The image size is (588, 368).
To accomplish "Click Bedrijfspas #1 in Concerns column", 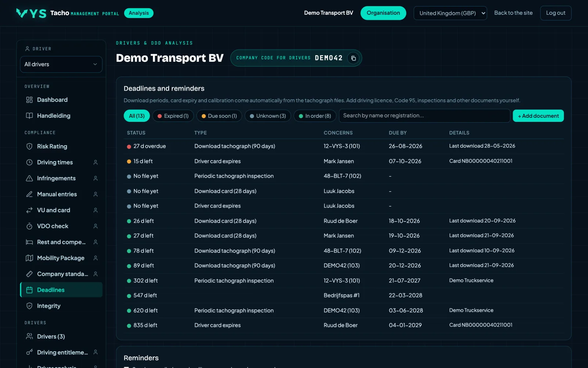I will [342, 296].
